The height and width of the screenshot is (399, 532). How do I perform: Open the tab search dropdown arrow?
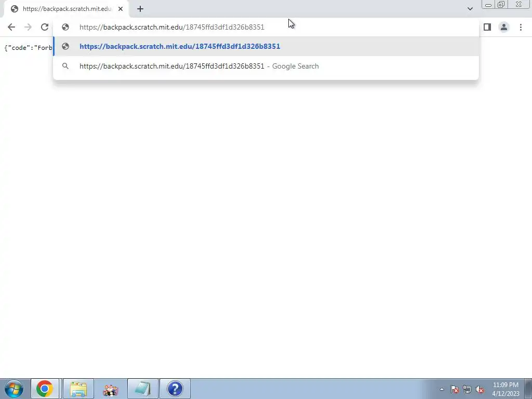tap(470, 9)
